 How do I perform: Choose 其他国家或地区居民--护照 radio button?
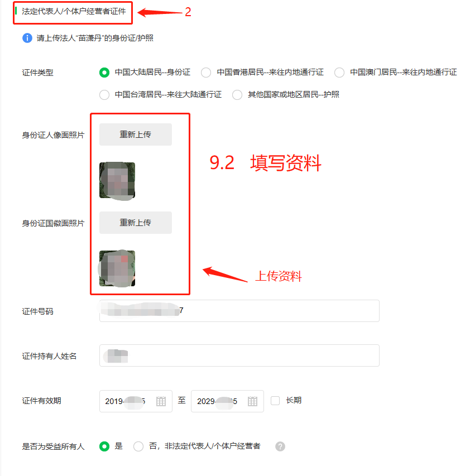237,95
